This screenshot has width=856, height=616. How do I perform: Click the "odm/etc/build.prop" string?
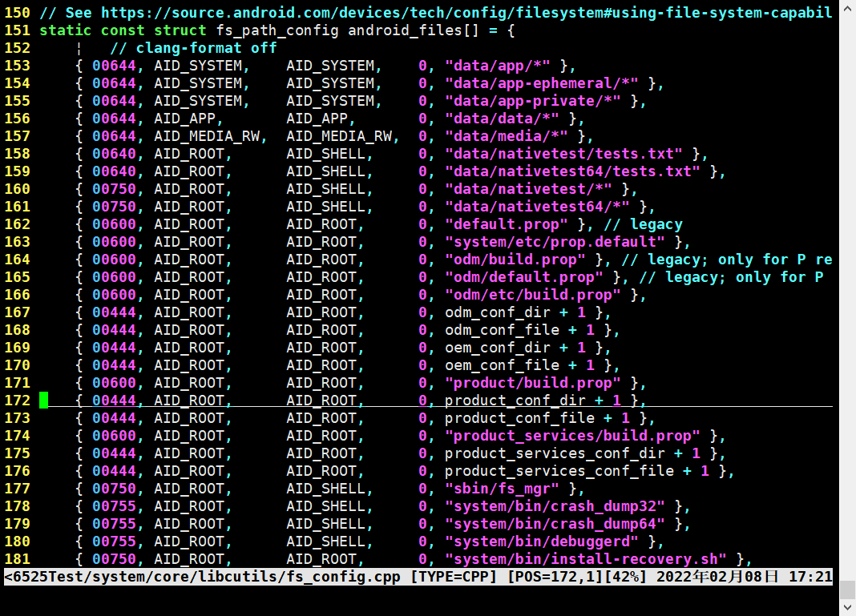coord(533,295)
